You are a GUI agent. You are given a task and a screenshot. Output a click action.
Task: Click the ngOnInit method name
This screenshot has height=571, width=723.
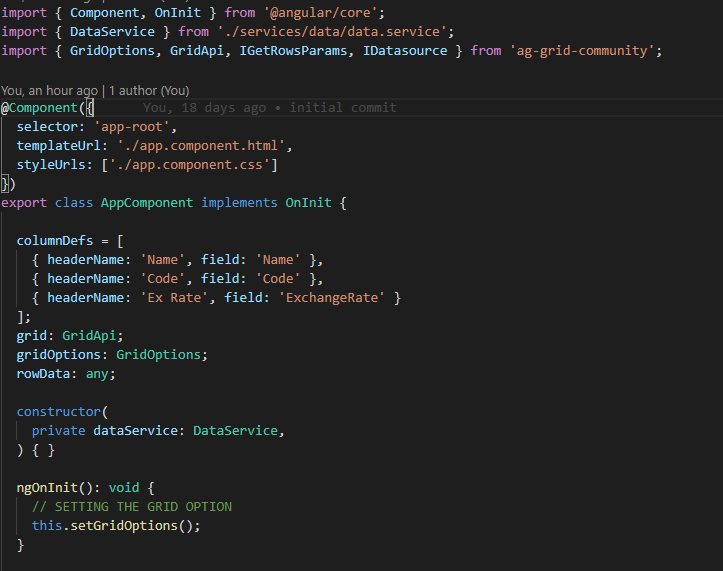[x=47, y=488]
